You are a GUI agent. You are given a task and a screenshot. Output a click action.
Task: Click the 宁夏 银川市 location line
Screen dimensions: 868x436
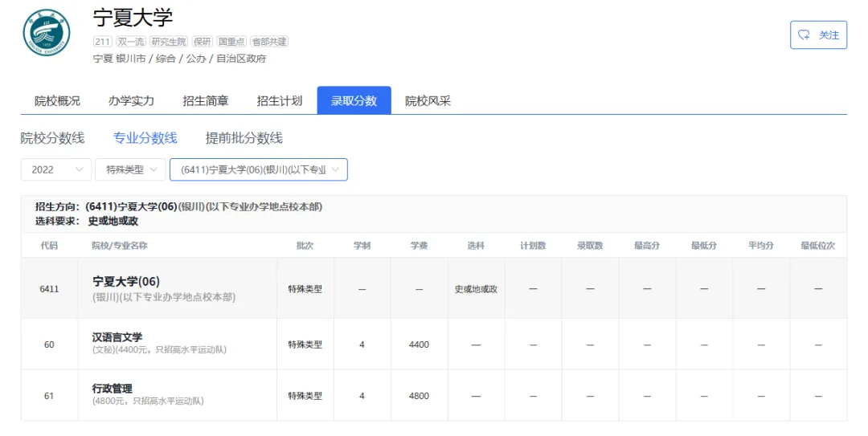179,59
